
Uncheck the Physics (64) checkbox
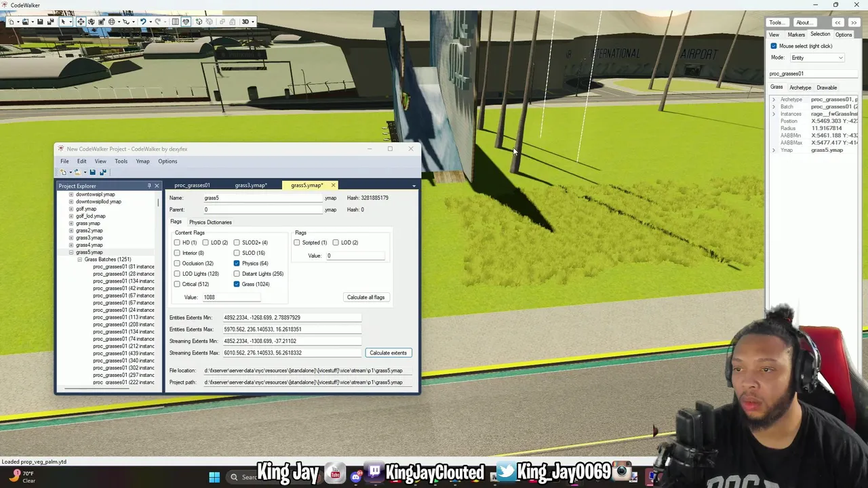pos(237,263)
